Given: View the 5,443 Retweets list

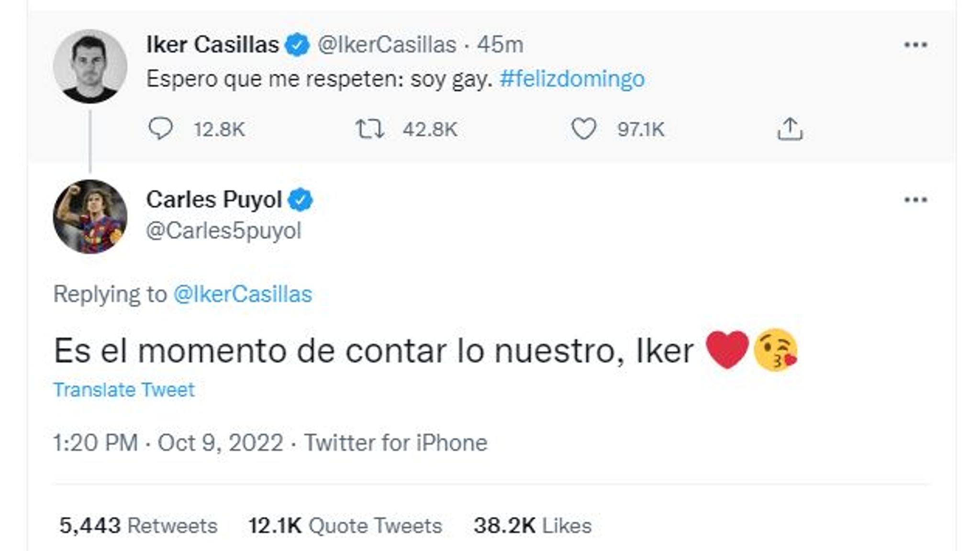Looking at the screenshot, I should click(138, 526).
